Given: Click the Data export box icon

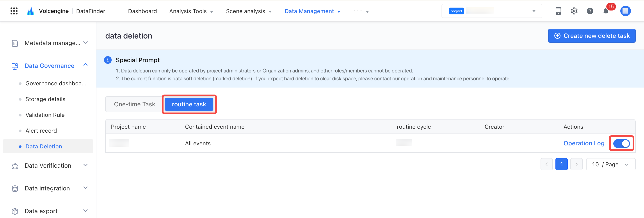Looking at the screenshot, I should point(15,211).
